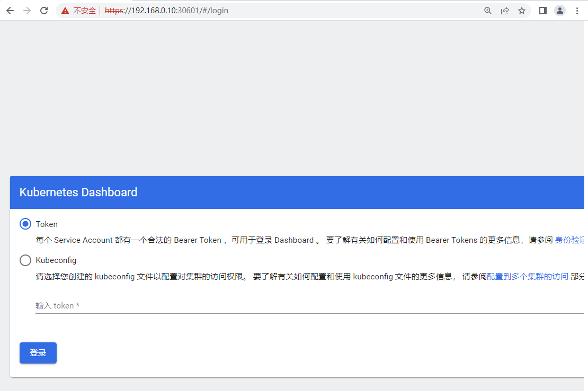Image resolution: width=588 pixels, height=391 pixels.
Task: Reload the current page
Action: [x=44, y=11]
